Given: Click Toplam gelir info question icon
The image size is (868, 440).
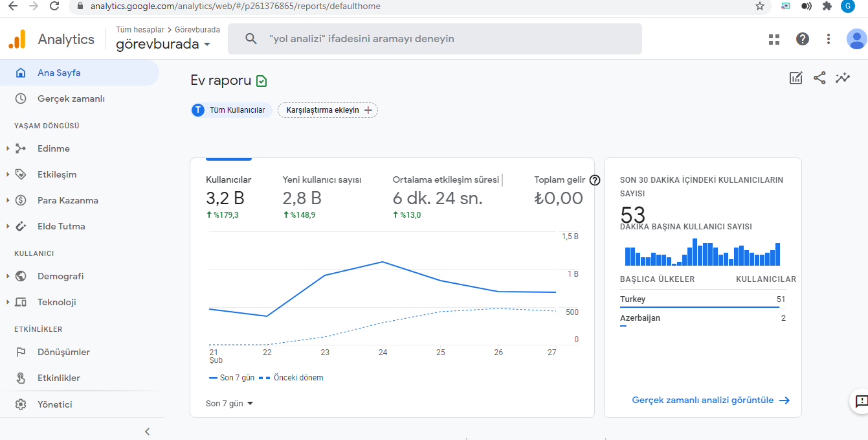Looking at the screenshot, I should pos(595,180).
